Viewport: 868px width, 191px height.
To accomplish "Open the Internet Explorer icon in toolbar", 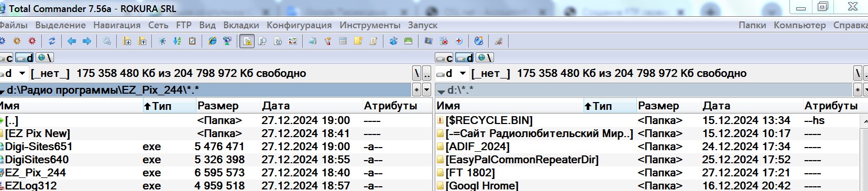I will (212, 41).
